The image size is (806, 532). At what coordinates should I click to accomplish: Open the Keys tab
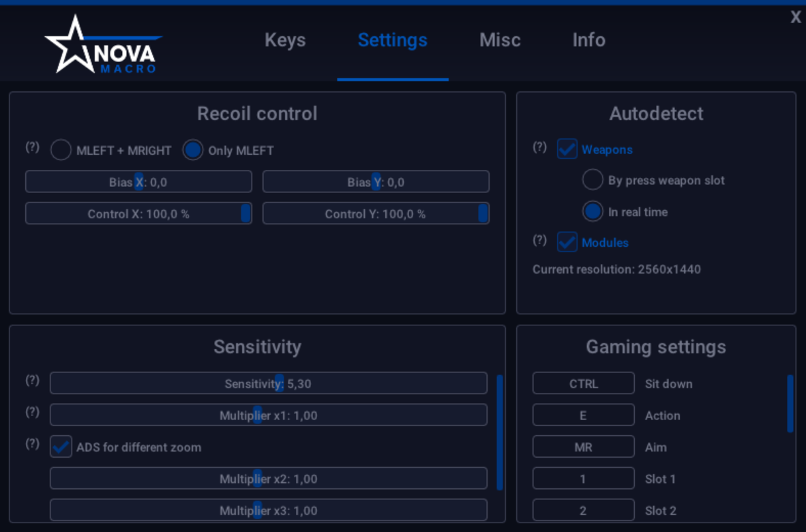pos(285,40)
